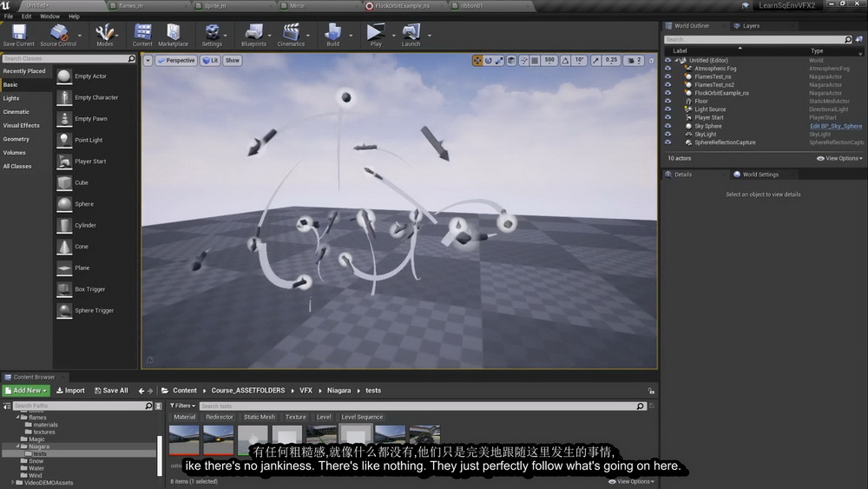The width and height of the screenshot is (868, 489).
Task: Toggle visibility of Sky Sphere actor
Action: coord(667,126)
